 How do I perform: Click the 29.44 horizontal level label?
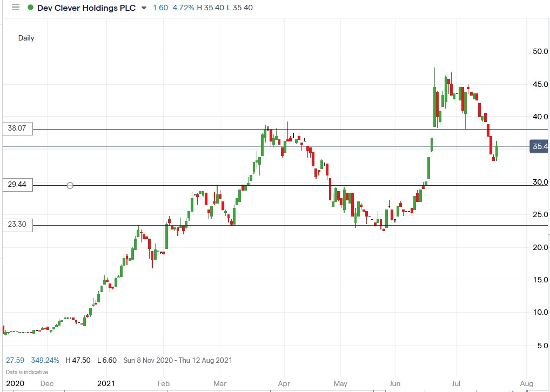(x=16, y=185)
